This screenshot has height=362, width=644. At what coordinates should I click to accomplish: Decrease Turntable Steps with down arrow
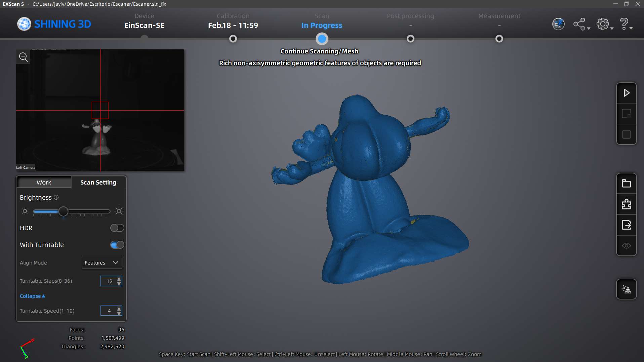[119, 284]
